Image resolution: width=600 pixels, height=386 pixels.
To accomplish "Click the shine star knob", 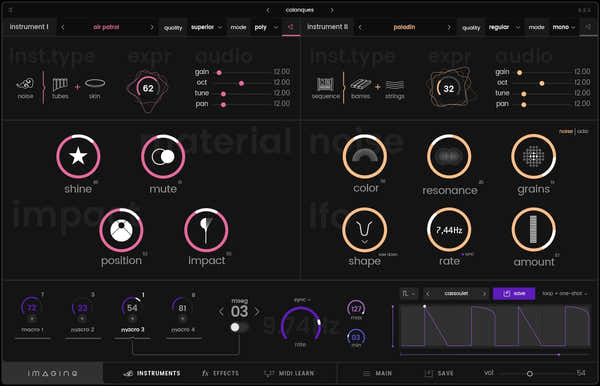I will coord(78,156).
